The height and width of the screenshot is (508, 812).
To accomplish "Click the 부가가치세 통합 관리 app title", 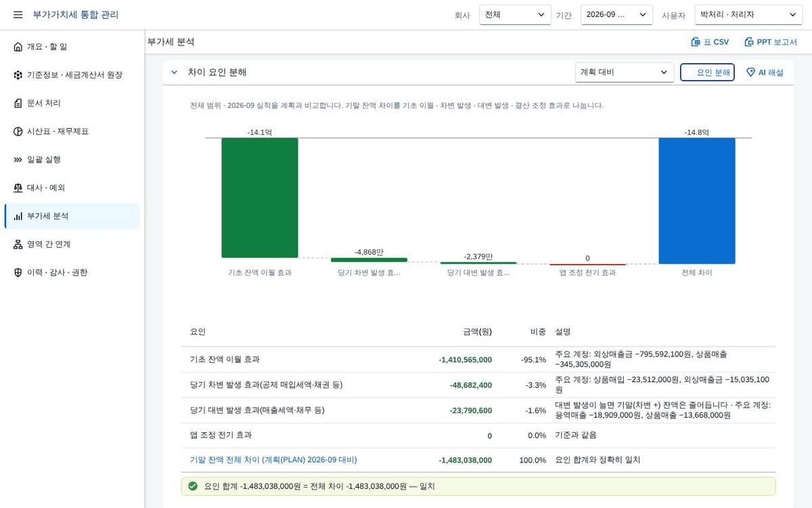I will pos(76,14).
